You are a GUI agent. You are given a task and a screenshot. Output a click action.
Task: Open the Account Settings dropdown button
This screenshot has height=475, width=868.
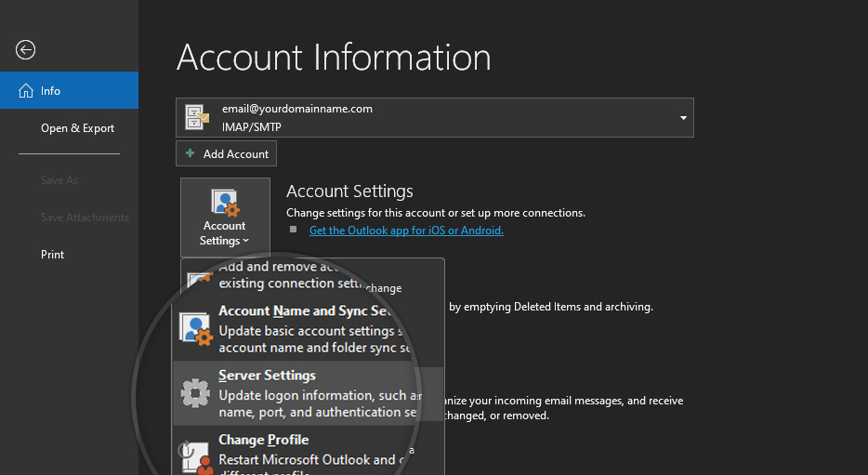click(225, 218)
